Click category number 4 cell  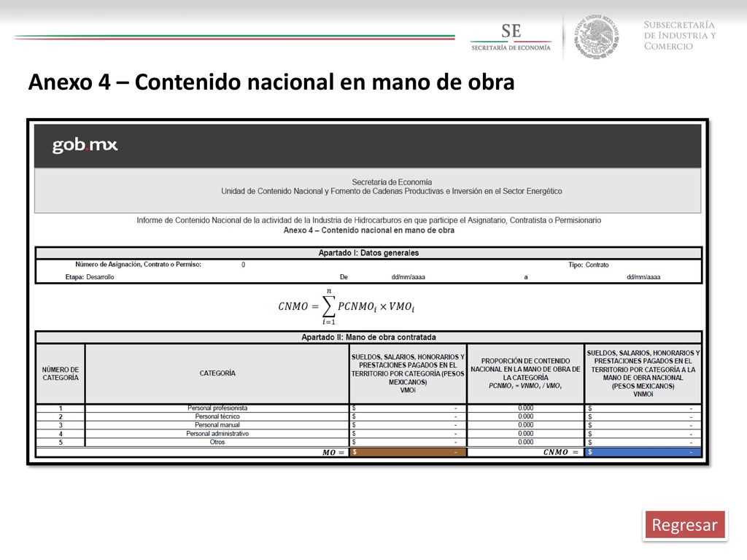[x=61, y=434]
